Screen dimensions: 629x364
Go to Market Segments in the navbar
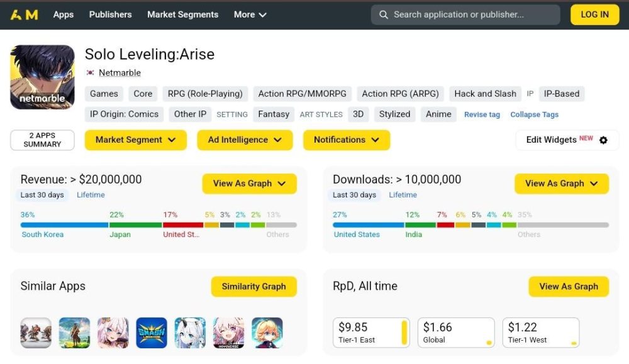click(182, 14)
